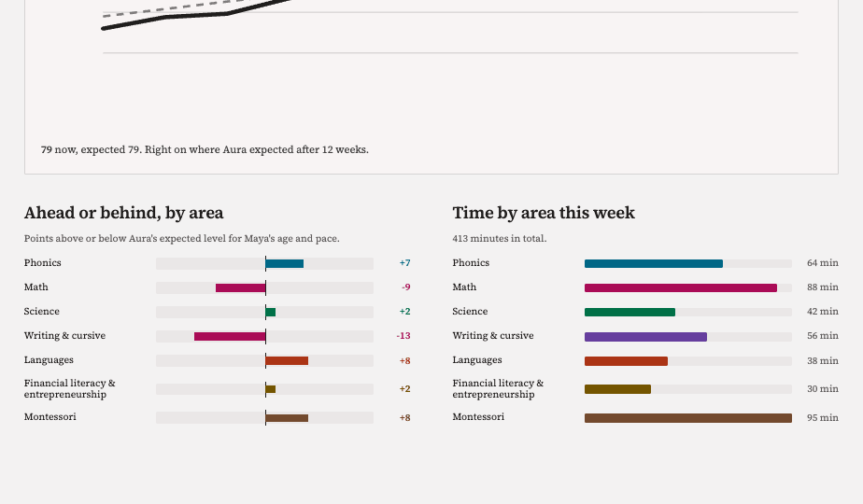Click the '413 minutes in total' text
The image size is (863, 504).
pyautogui.click(x=499, y=238)
